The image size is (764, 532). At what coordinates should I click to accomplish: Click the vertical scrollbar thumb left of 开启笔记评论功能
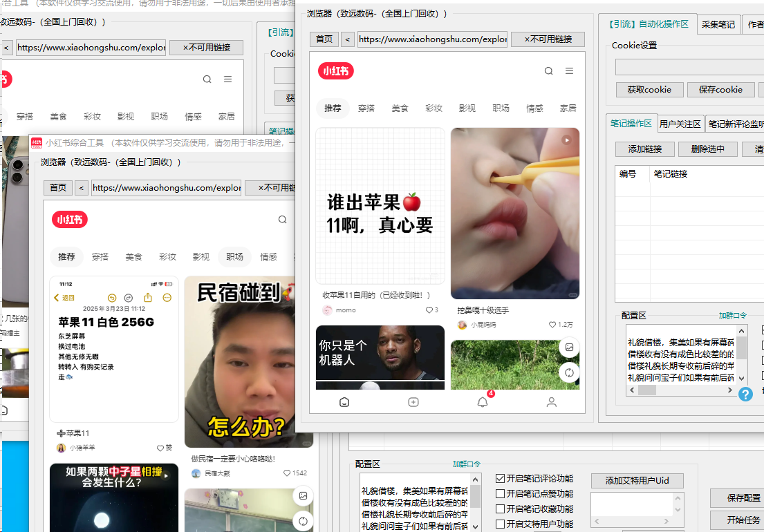tap(476, 497)
